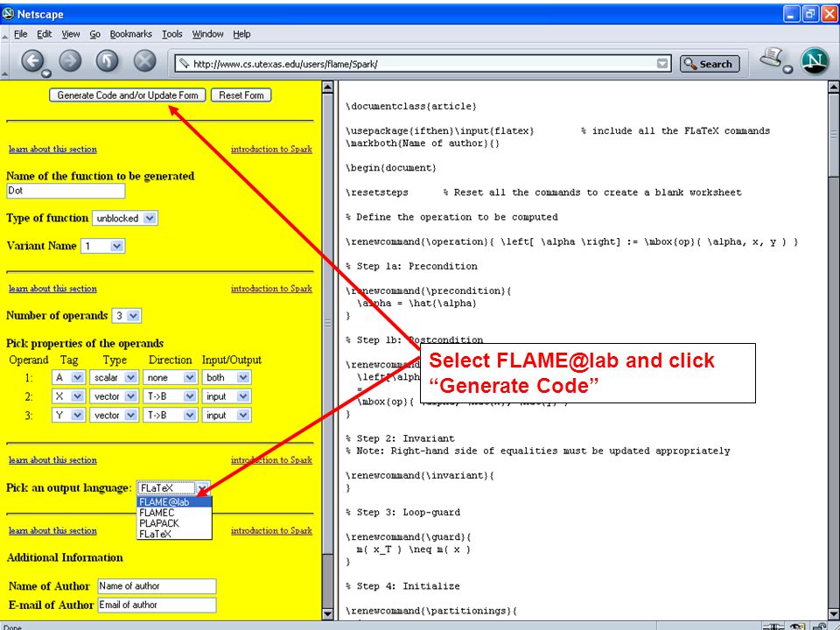The width and height of the screenshot is (840, 630).
Task: Open operand 2 Input/Output dropdown showing input
Action: click(227, 396)
